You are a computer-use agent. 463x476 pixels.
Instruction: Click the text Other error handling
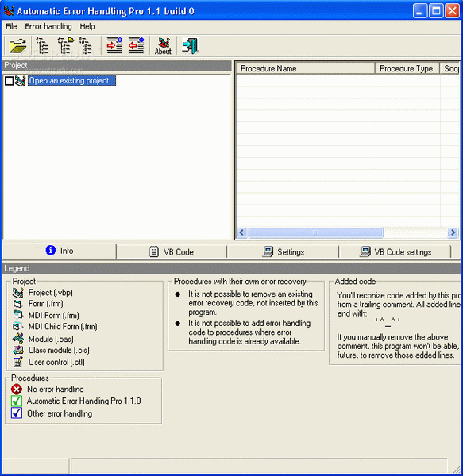(x=60, y=413)
